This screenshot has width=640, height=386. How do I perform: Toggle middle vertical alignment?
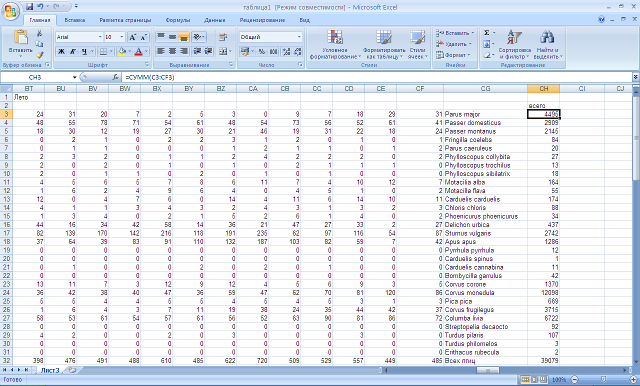[x=172, y=37]
